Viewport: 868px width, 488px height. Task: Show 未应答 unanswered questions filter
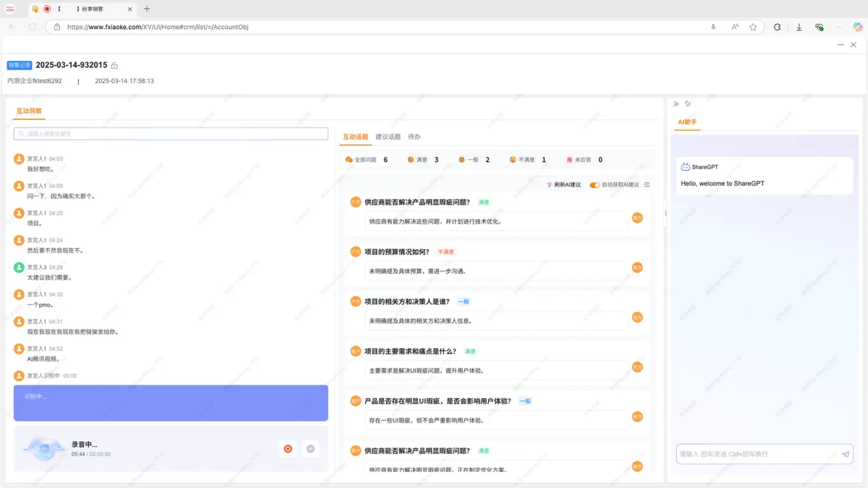(583, 160)
